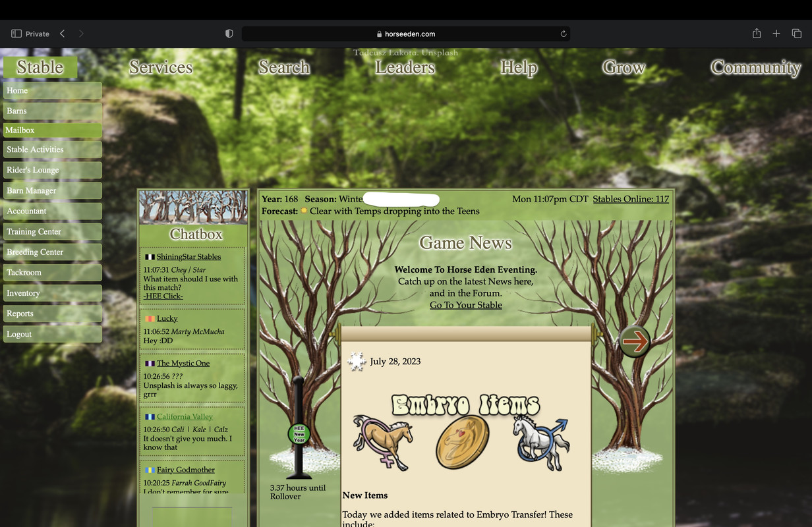Open the Share icon in Safari toolbar
The image size is (812, 527).
pos(757,33)
